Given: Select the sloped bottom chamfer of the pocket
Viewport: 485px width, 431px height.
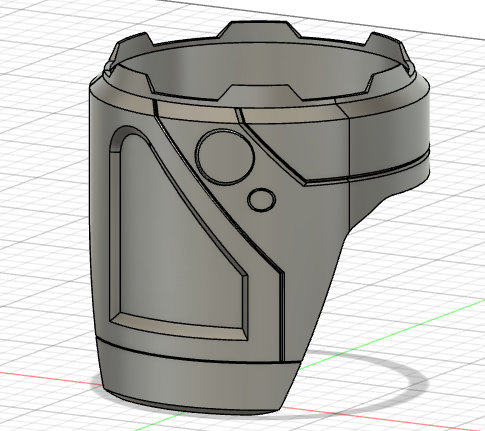Looking at the screenshot, I should 180,327.
